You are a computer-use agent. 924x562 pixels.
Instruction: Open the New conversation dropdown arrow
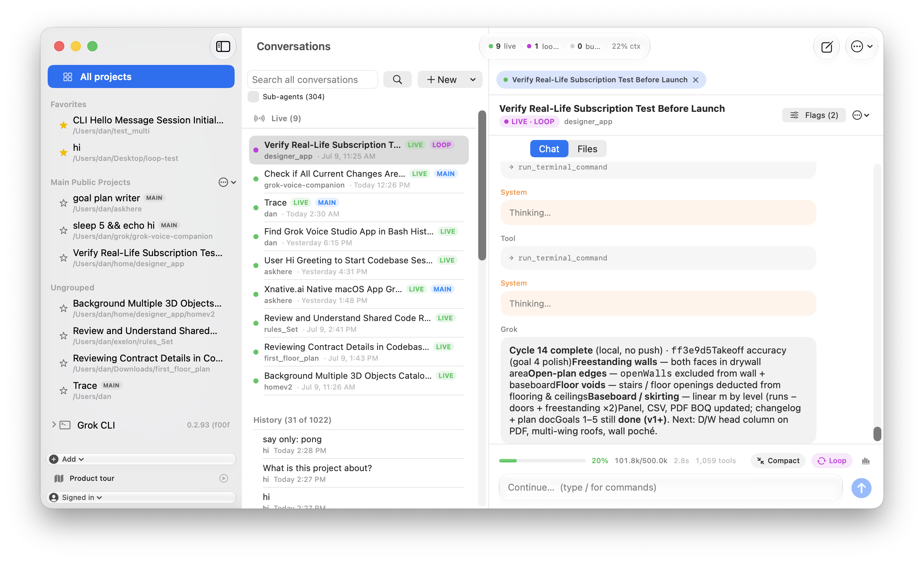473,79
